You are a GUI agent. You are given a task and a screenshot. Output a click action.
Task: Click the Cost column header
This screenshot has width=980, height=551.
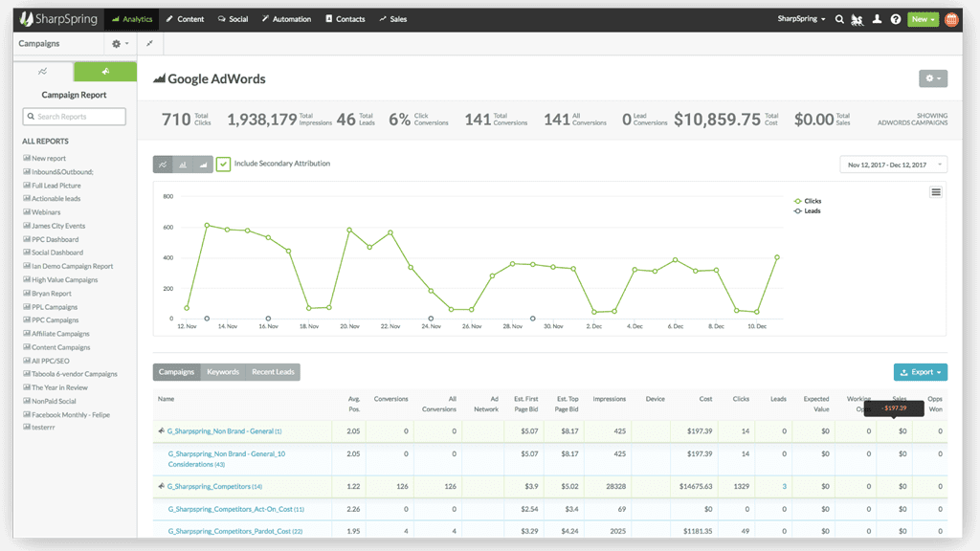click(705, 399)
